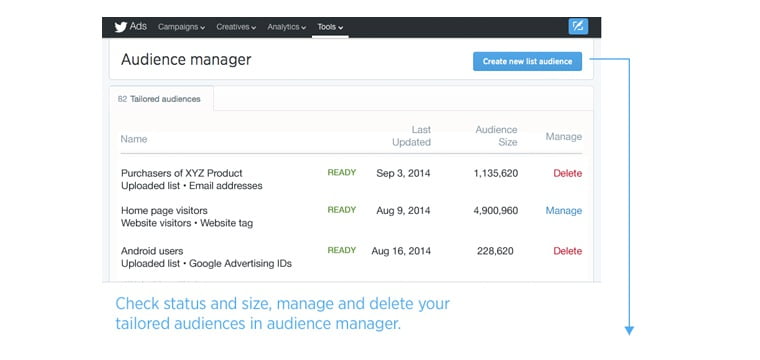Viewport: 760px width, 360px height.
Task: Click READY status for Home page visitors
Action: coord(342,210)
